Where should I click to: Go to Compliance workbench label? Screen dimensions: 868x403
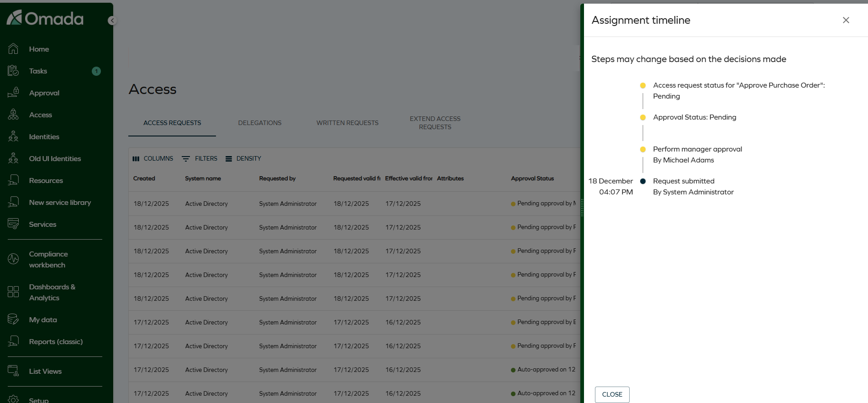pyautogui.click(x=48, y=259)
